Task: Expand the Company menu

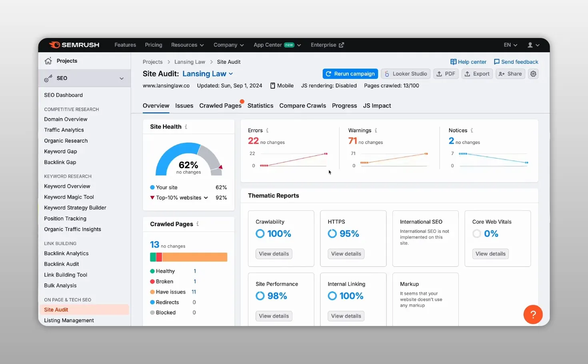Action: [228, 45]
